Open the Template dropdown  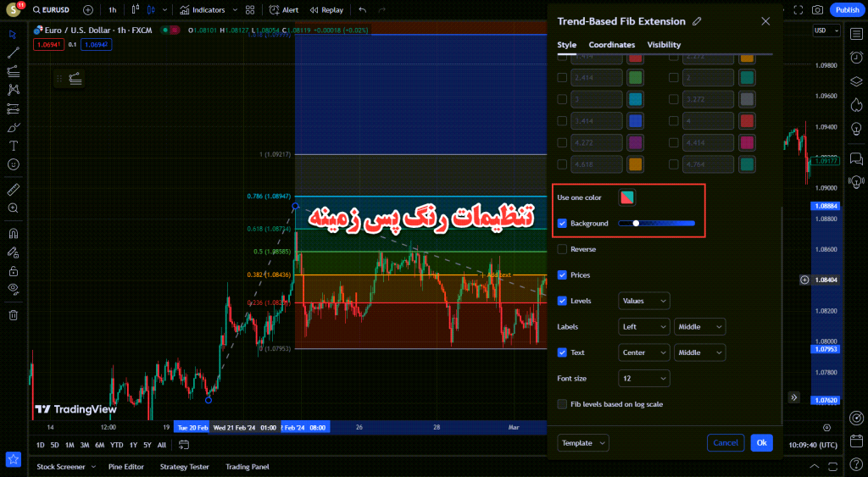point(583,443)
